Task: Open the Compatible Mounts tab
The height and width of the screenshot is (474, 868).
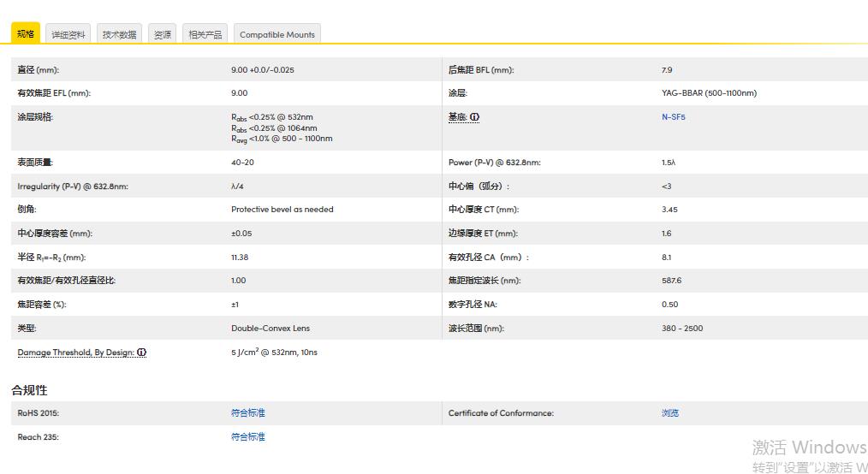Action: (x=277, y=34)
